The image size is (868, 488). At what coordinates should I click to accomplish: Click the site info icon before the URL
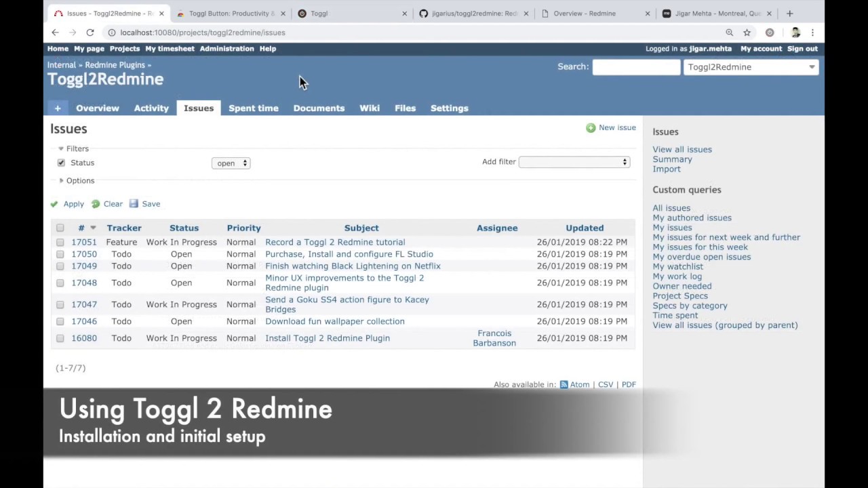[112, 33]
